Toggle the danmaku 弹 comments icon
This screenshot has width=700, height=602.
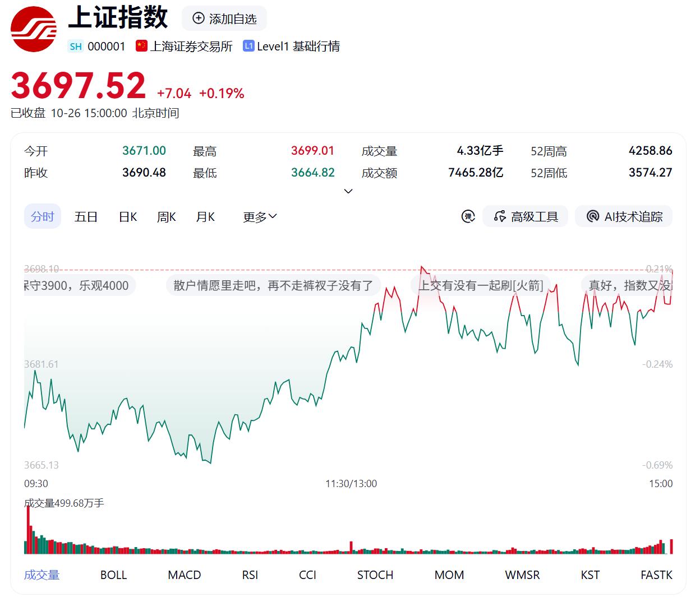pyautogui.click(x=468, y=216)
